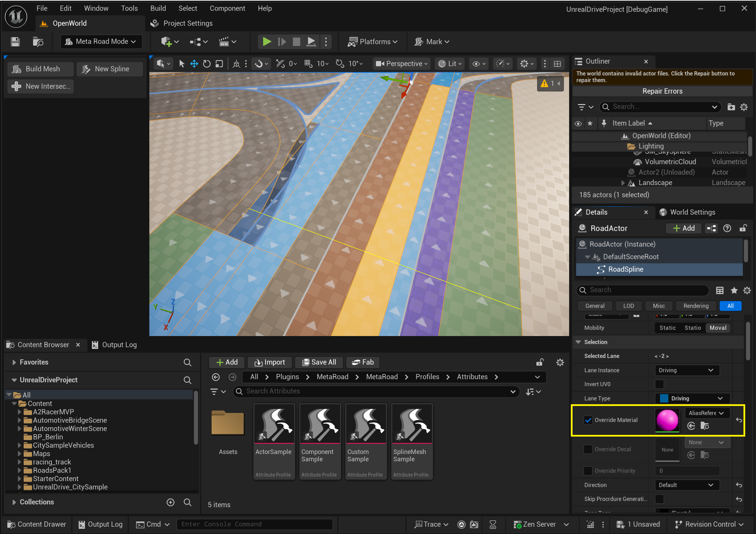The height and width of the screenshot is (534, 756).
Task: Open the play options three-dot menu
Action: [x=326, y=42]
